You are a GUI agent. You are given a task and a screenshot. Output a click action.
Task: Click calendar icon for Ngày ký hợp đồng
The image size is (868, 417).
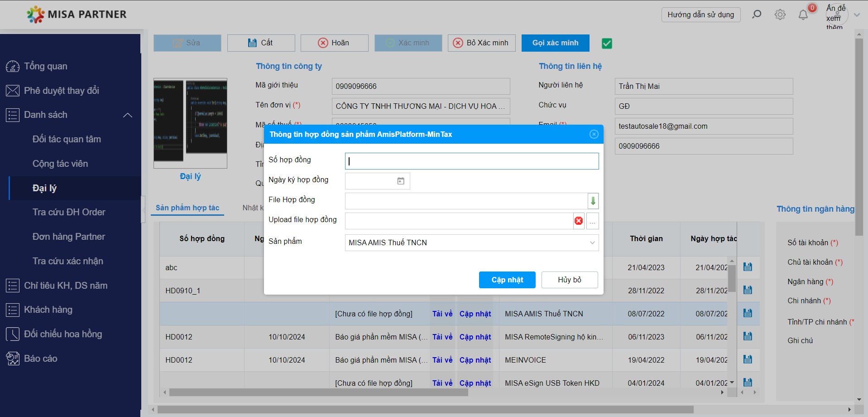coord(401,181)
